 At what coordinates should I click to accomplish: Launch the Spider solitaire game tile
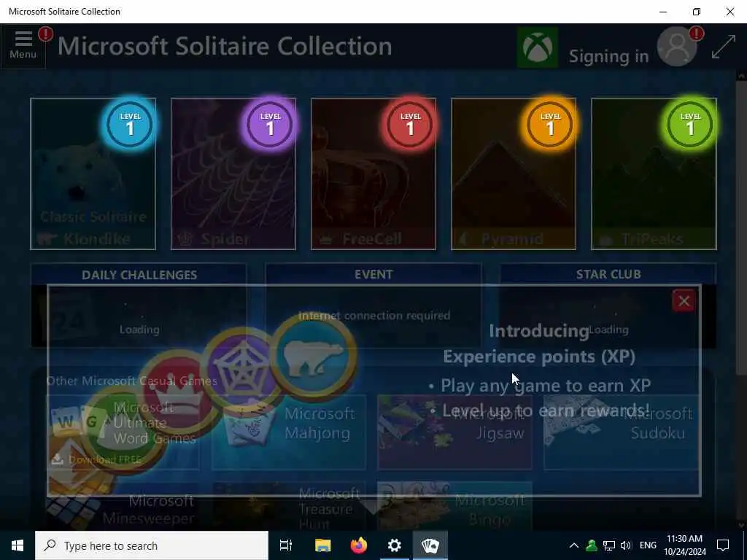pos(233,174)
